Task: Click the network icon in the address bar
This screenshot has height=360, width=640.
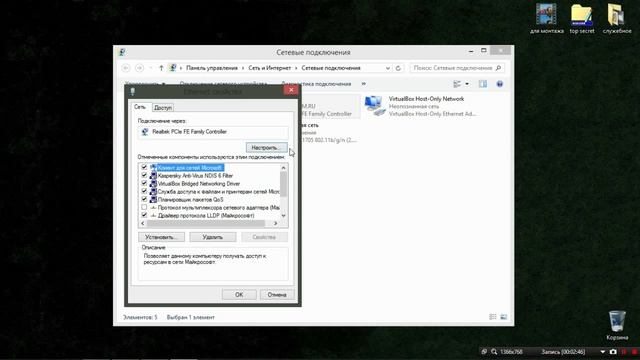Action: 173,68
